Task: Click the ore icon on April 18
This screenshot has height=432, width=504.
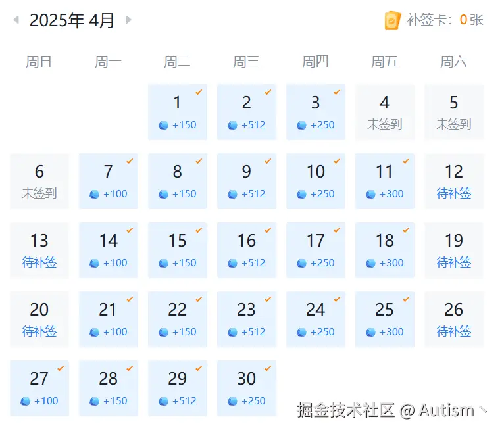Action: [x=370, y=263]
